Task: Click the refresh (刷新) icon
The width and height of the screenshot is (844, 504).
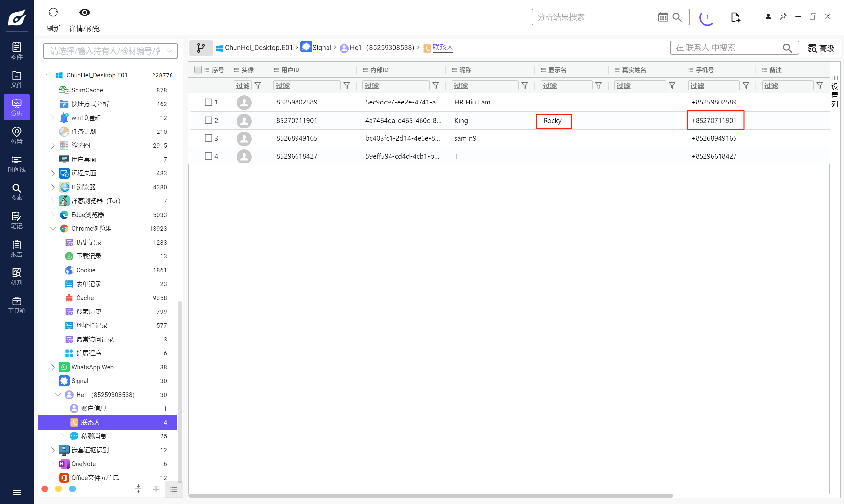Action: coord(53,13)
